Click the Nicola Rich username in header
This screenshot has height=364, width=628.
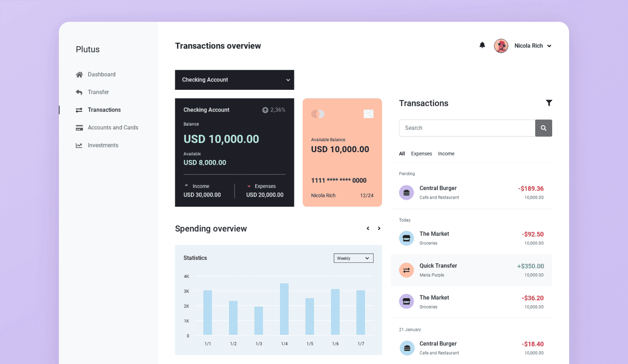[529, 46]
